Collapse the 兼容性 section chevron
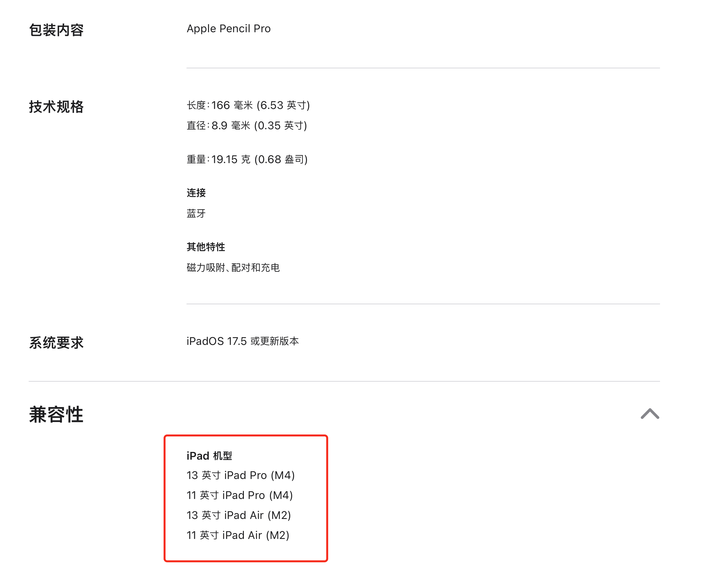 click(x=650, y=414)
